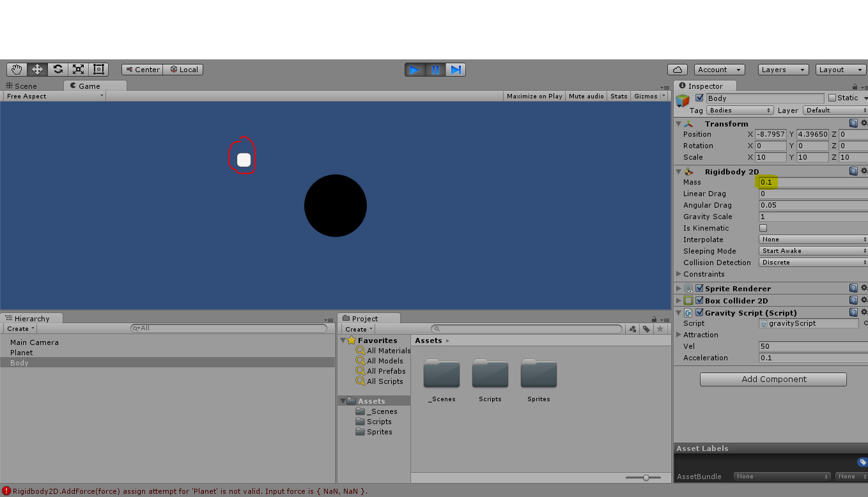The image size is (868, 497).
Task: Disable the Box Collider 2D checkbox
Action: tap(699, 300)
